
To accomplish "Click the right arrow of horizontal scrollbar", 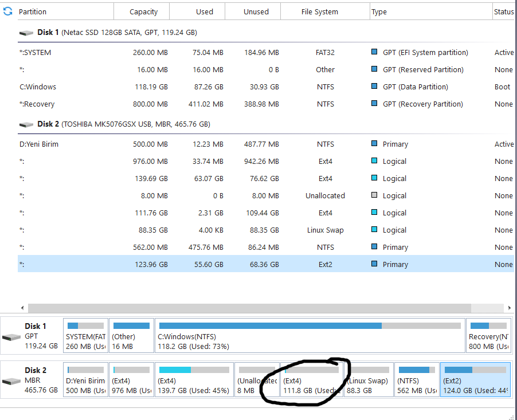I will pos(509,308).
